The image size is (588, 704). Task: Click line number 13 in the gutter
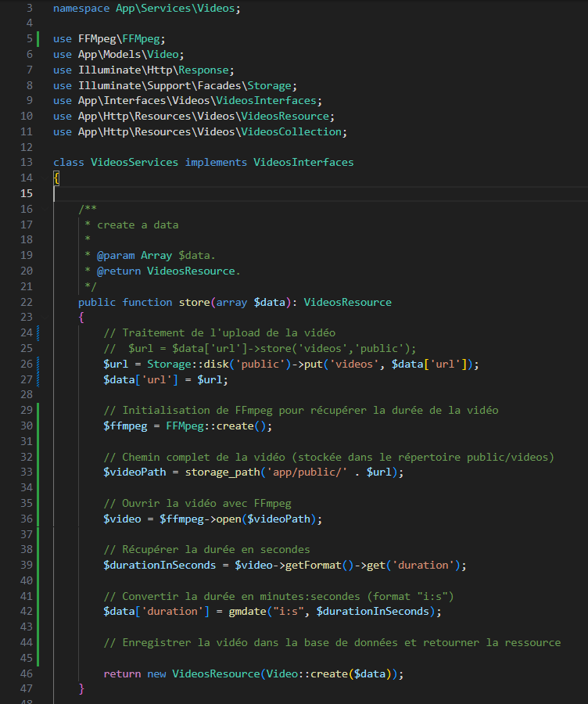[x=26, y=163]
